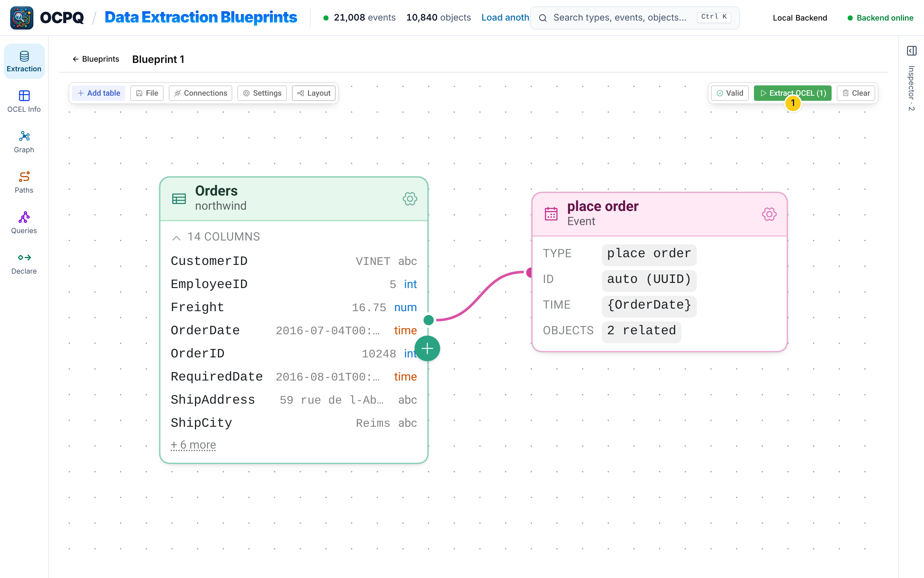Viewport: 924px width, 578px height.
Task: Open the Declare sidebar section
Action: click(24, 264)
